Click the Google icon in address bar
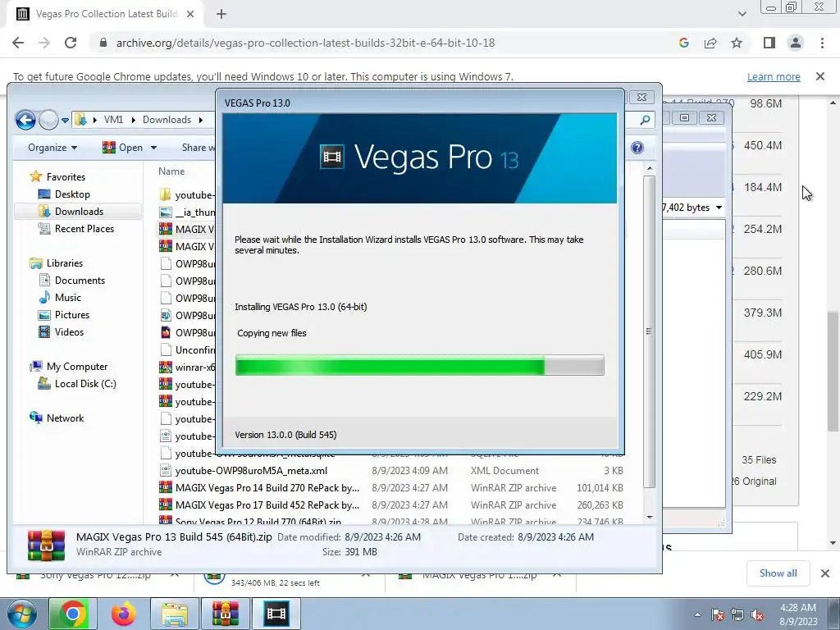The height and width of the screenshot is (630, 840). pos(683,43)
